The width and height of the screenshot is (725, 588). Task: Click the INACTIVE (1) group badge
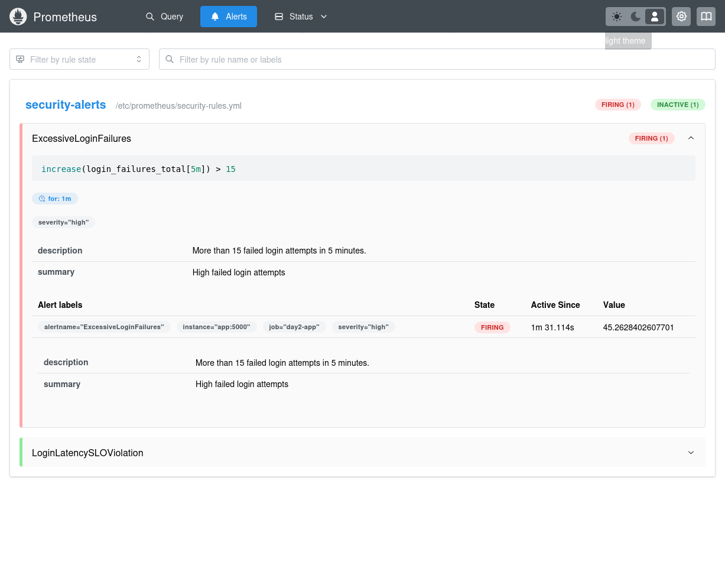(x=678, y=105)
